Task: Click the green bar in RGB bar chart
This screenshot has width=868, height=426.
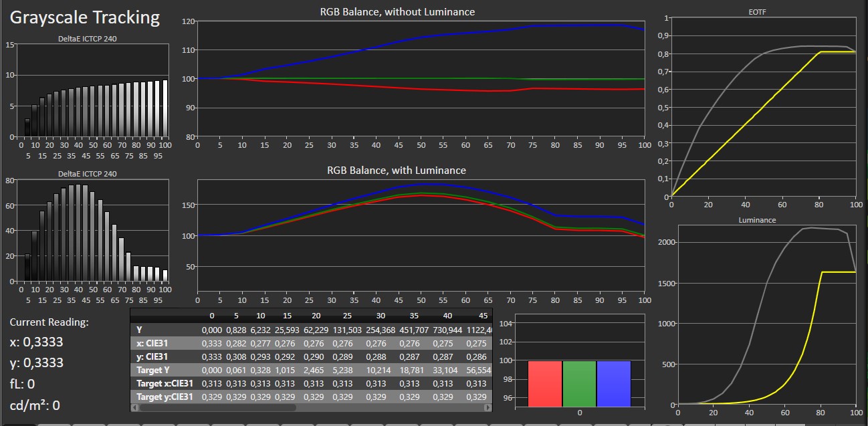Action: 579,383
